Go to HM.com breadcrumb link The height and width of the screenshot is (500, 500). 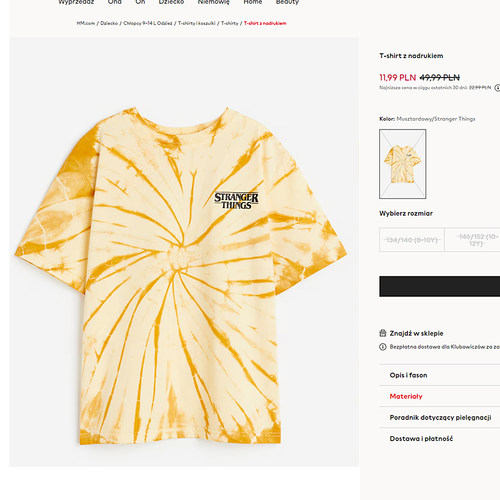click(x=86, y=23)
